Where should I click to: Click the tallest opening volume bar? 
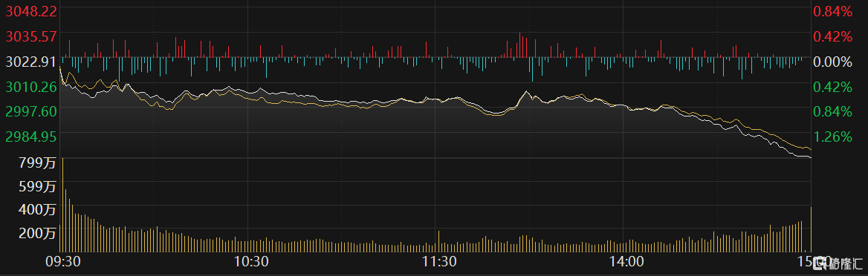62,205
